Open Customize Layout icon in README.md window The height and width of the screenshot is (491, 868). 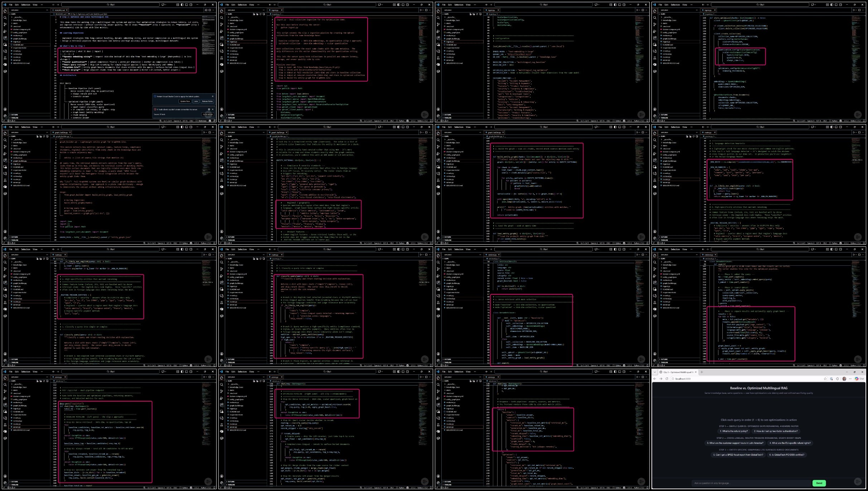pos(178,5)
